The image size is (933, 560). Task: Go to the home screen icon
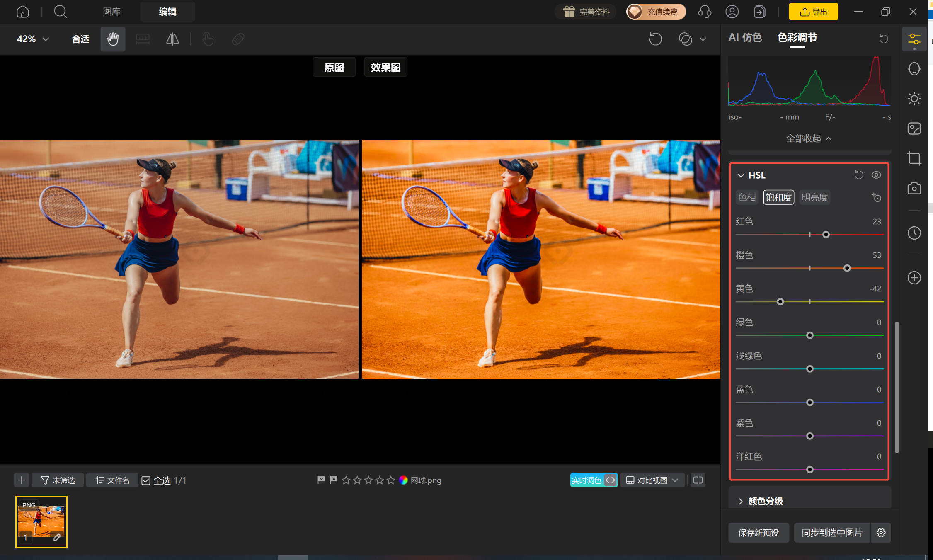click(23, 12)
